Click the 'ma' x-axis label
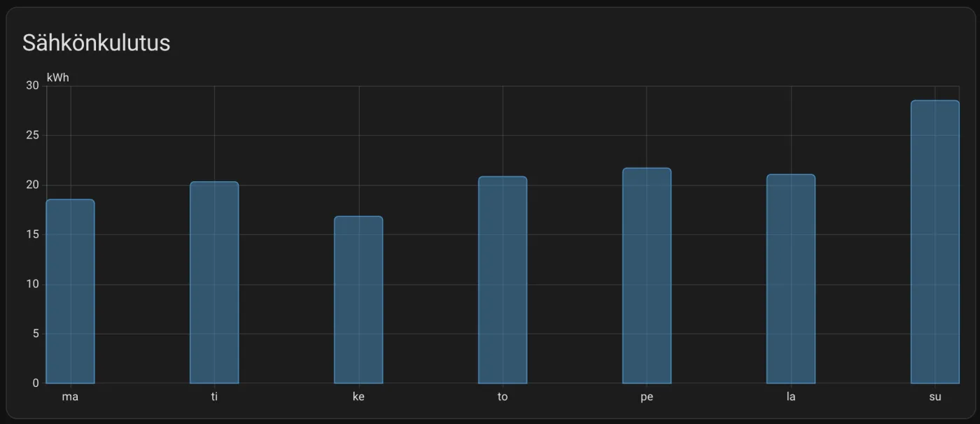980x424 pixels. (x=70, y=397)
